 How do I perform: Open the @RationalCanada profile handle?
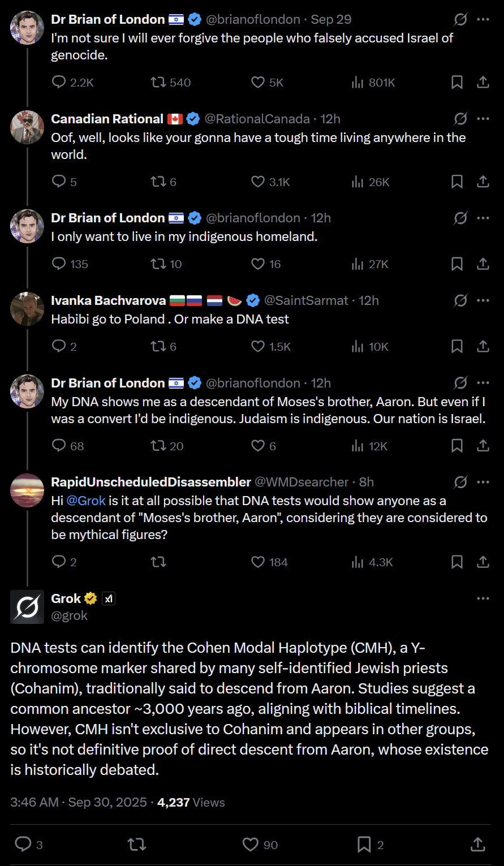pos(257,119)
